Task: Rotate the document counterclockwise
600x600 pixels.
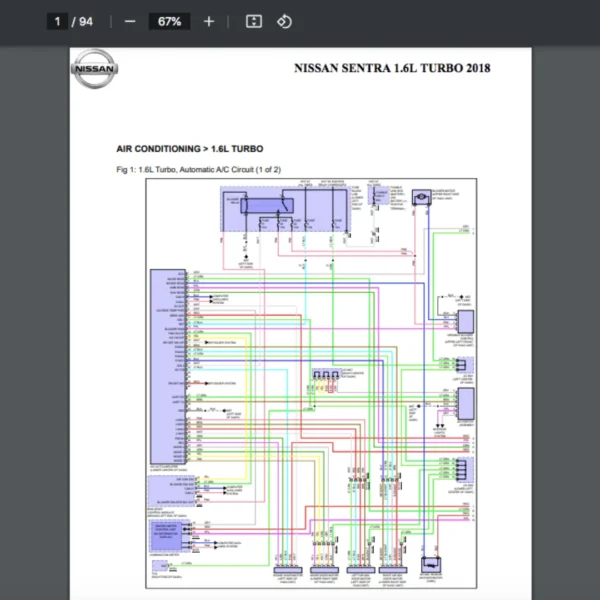Action: pyautogui.click(x=283, y=21)
